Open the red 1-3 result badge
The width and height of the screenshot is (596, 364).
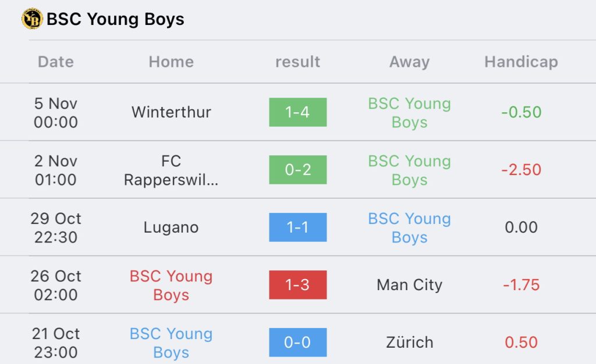tap(297, 285)
